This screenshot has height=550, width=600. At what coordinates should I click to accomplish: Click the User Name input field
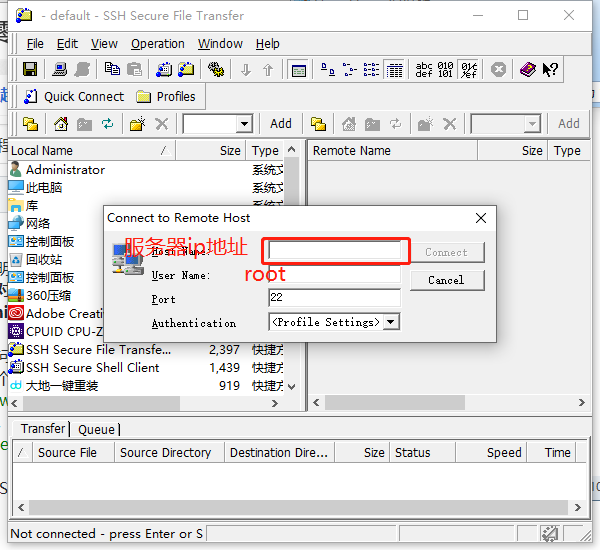point(334,274)
